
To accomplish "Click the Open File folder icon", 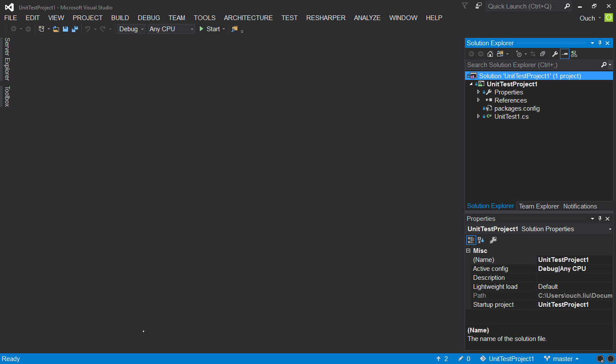I will [56, 29].
